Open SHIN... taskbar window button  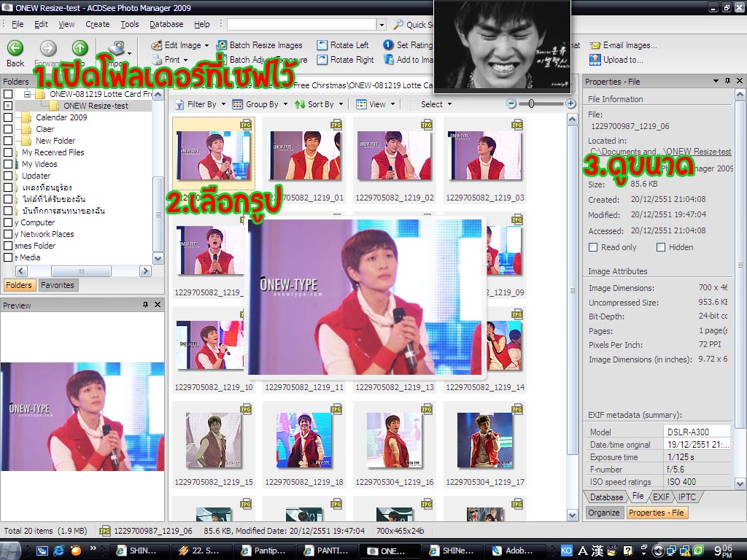[x=138, y=551]
